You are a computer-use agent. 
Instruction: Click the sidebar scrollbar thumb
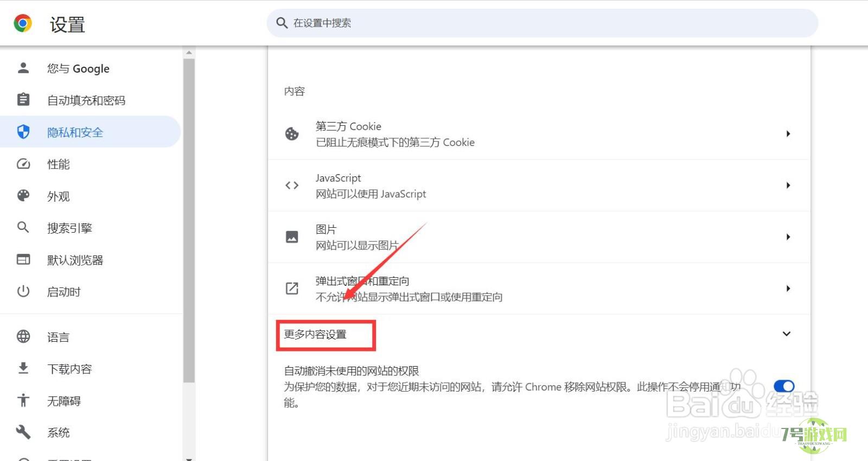point(189,221)
